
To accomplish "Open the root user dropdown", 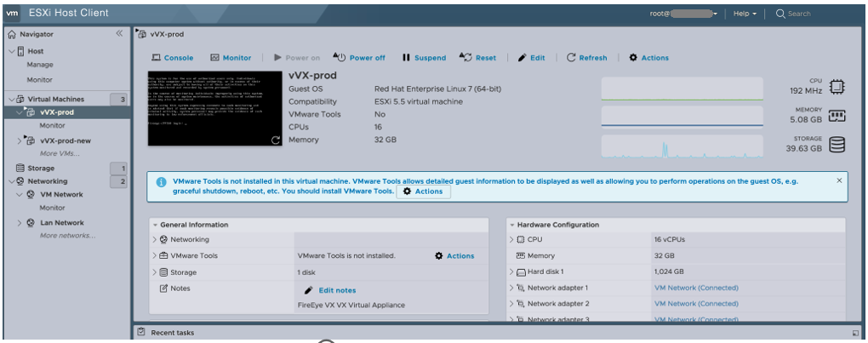I will (x=684, y=14).
